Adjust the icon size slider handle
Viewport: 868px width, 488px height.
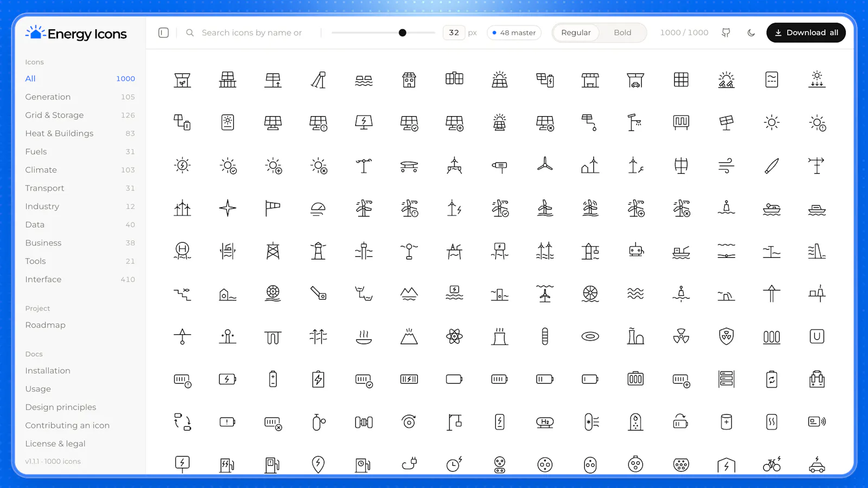(403, 33)
